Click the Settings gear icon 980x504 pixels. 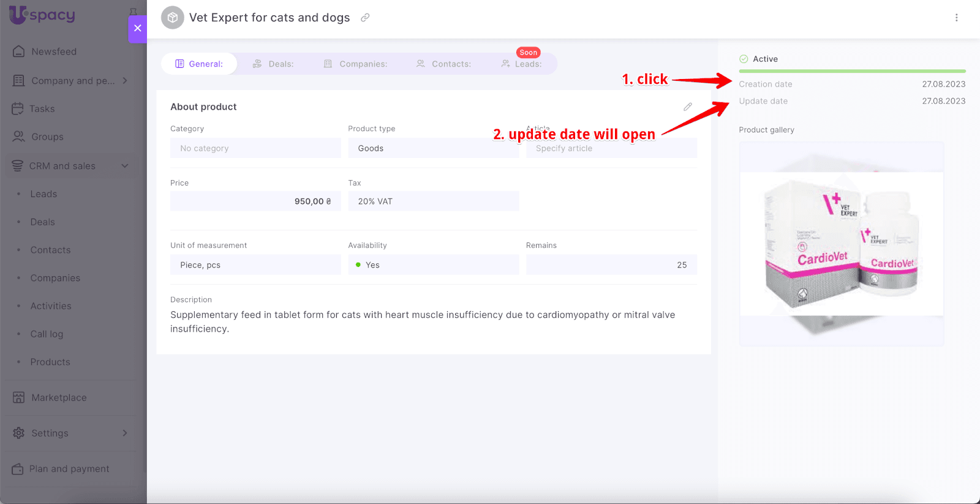pos(19,433)
